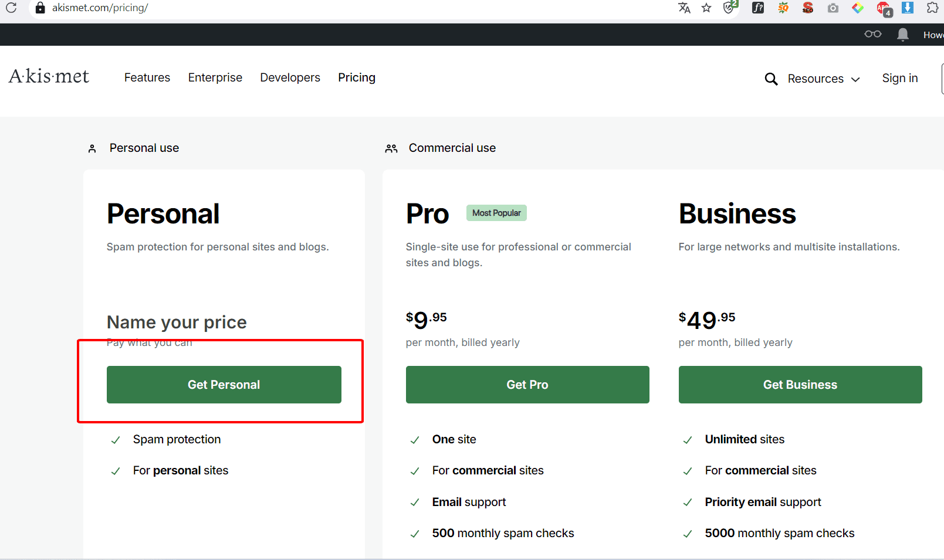This screenshot has height=560, width=944.
Task: Click 5000 monthly spam checks text
Action: coord(780,533)
